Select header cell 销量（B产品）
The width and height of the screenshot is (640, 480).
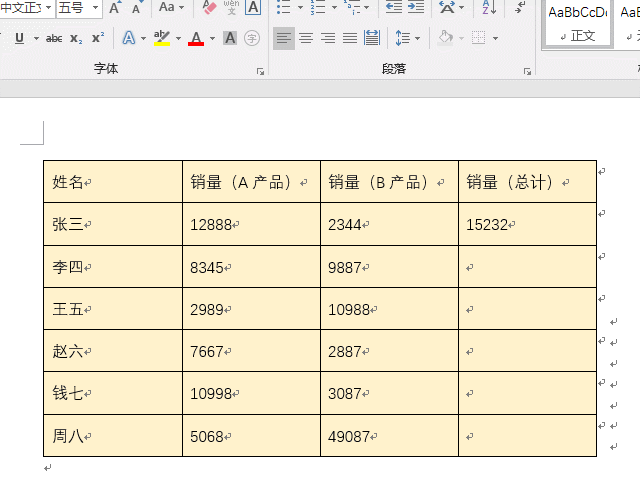point(389,182)
